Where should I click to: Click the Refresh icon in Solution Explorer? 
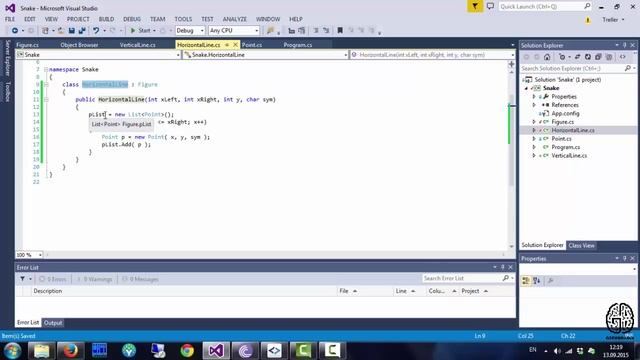pos(588,57)
